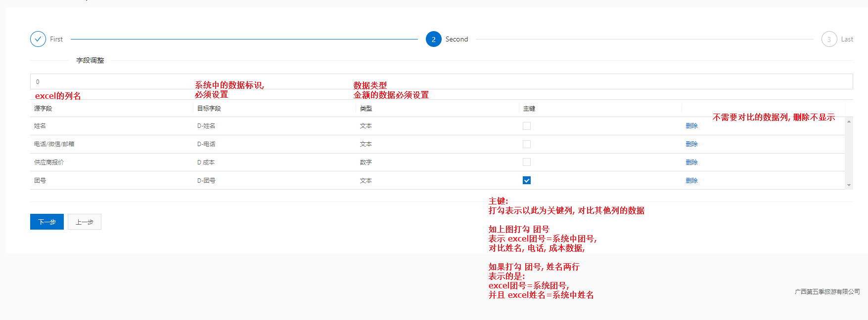Click the table scrollbar down arrow
The width and height of the screenshot is (868, 320).
point(849,185)
